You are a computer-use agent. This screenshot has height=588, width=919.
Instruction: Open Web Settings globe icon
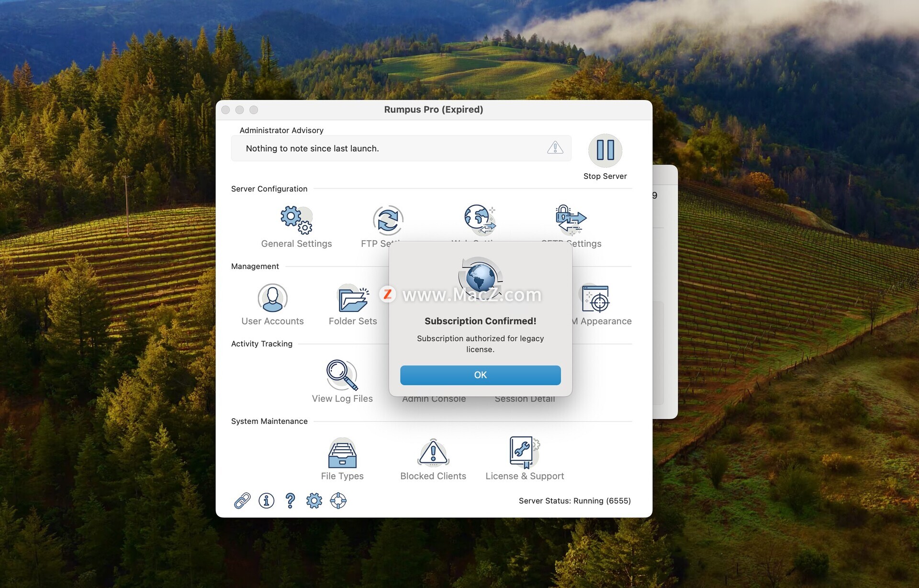click(480, 220)
